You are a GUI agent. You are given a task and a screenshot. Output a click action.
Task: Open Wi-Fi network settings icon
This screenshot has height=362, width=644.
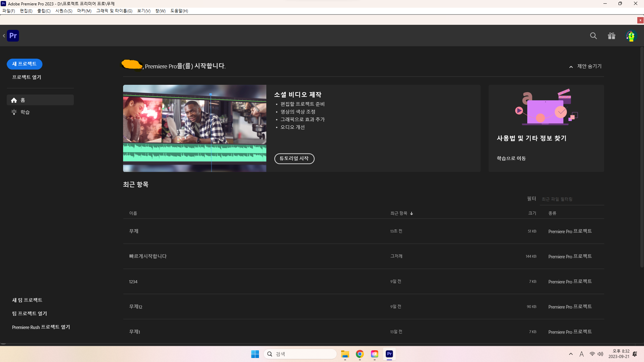pyautogui.click(x=592, y=354)
